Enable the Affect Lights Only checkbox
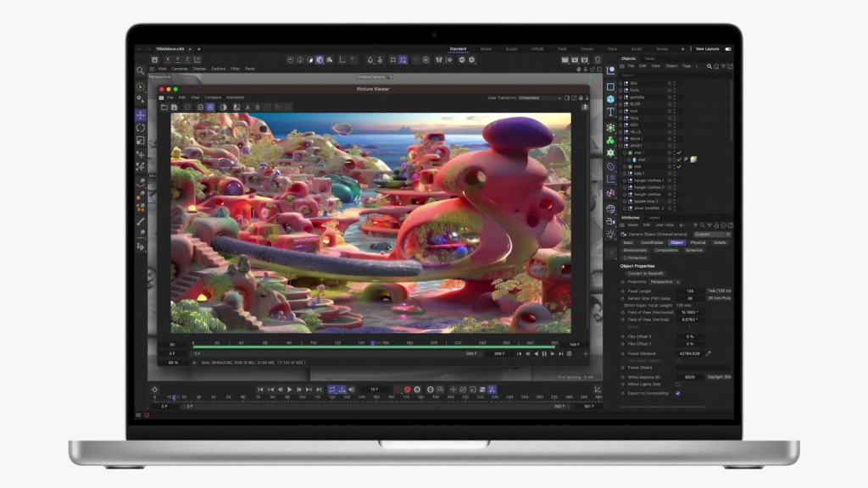The height and width of the screenshot is (488, 868). pyautogui.click(x=677, y=384)
